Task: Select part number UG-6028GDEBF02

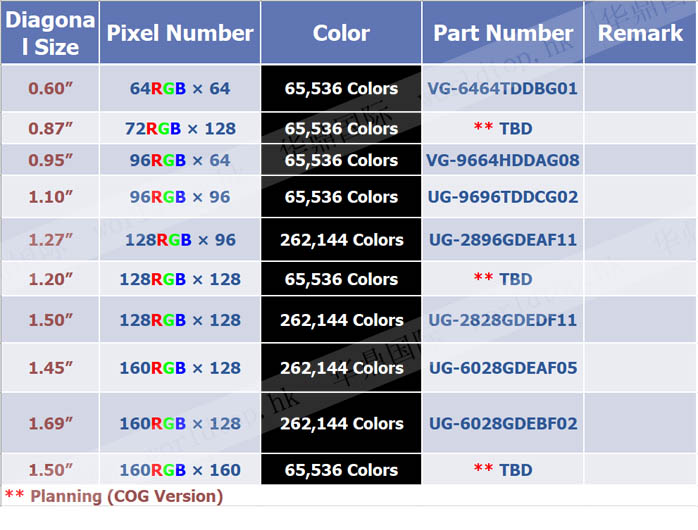Action: pos(503,423)
